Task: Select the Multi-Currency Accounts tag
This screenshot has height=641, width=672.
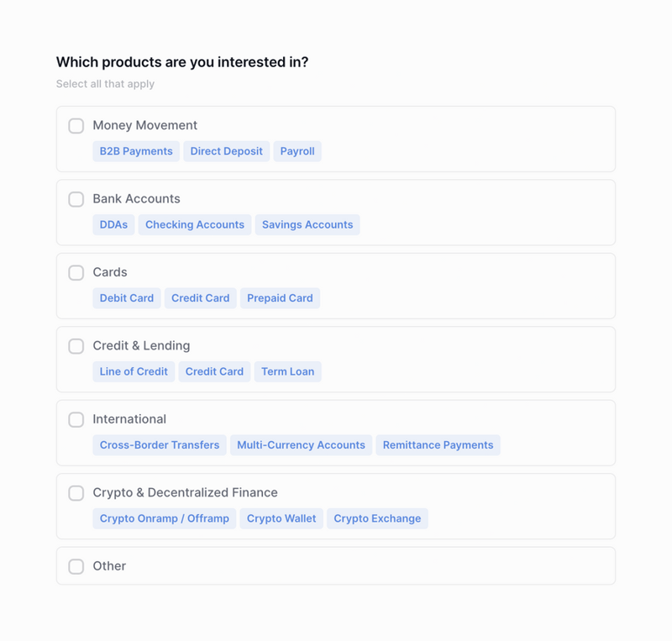Action: [301, 445]
